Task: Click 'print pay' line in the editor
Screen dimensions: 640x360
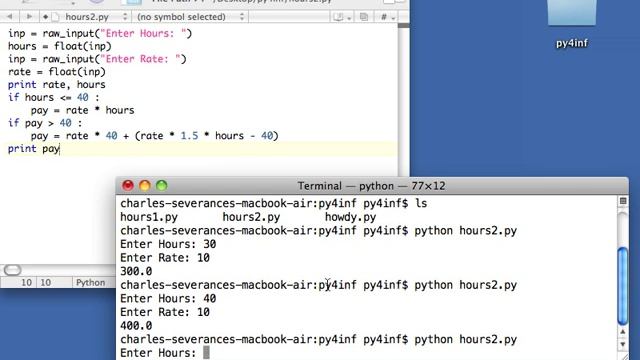Action: (34, 149)
